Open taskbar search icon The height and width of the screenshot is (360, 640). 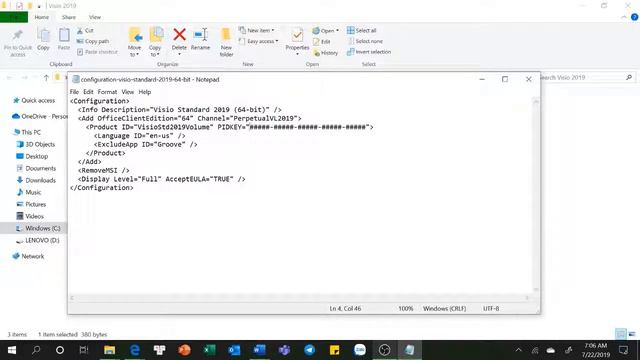[36, 350]
